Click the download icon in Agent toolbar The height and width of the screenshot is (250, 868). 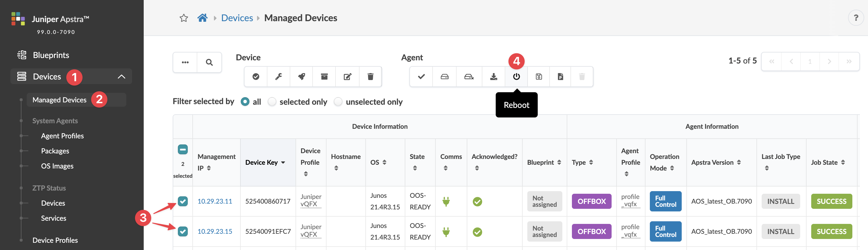pos(494,77)
